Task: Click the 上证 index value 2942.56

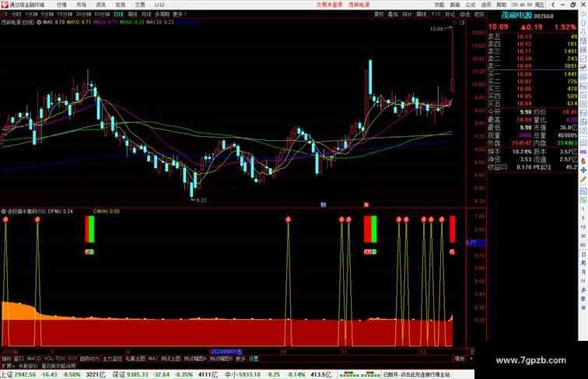Action: 25,374
